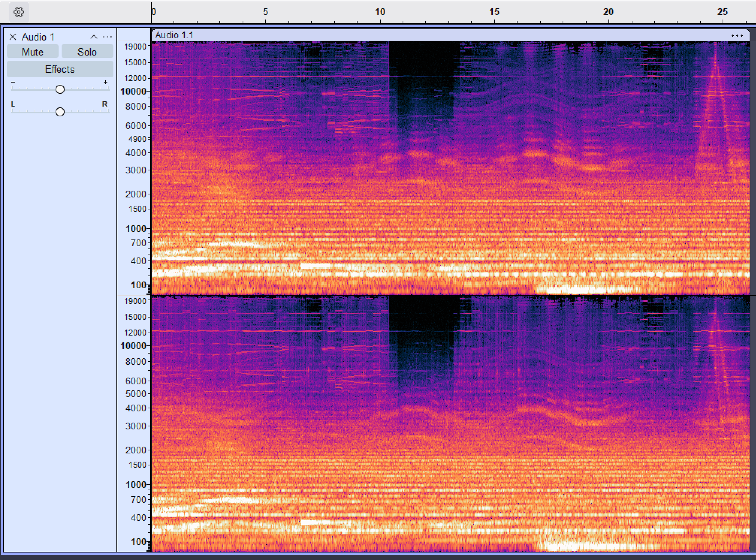Viewport: 756px width, 560px height.
Task: Click lower channel 5000 frequency label
Action: (x=136, y=394)
